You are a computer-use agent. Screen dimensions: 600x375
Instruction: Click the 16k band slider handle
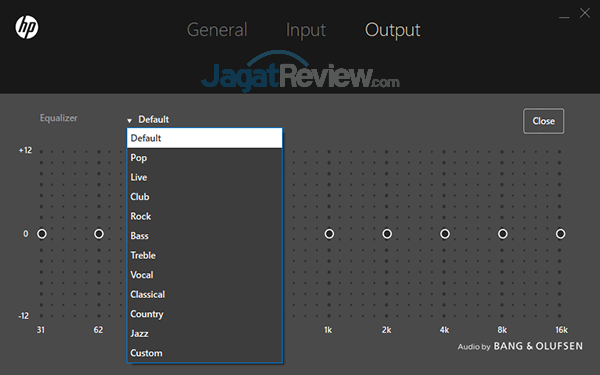click(560, 234)
